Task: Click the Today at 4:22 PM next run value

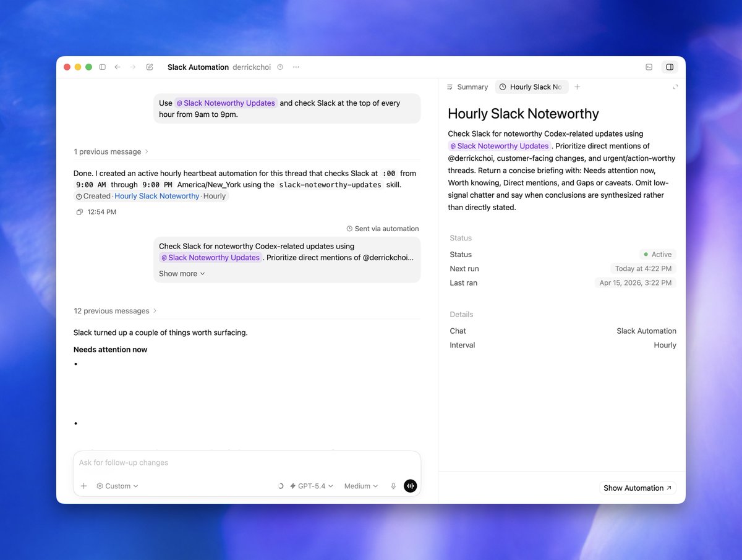Action: 643,268
